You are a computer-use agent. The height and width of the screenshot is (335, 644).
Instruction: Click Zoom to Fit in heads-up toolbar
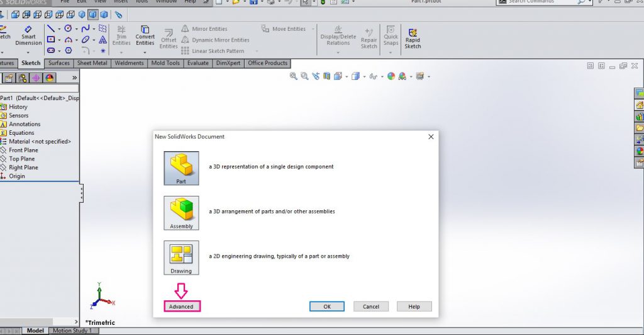click(x=293, y=76)
